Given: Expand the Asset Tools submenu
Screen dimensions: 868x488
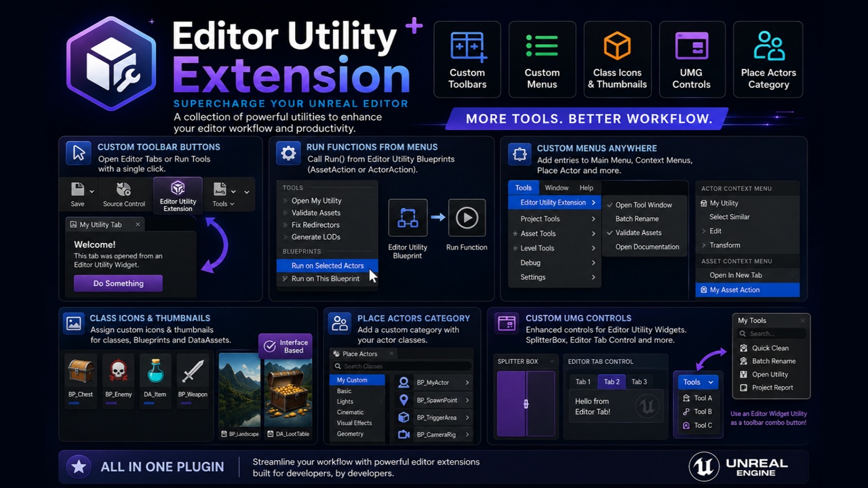Looking at the screenshot, I should pyautogui.click(x=555, y=234).
